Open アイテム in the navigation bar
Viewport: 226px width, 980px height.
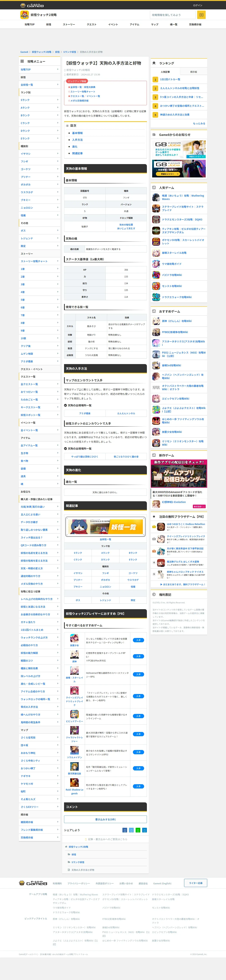[x=134, y=24]
